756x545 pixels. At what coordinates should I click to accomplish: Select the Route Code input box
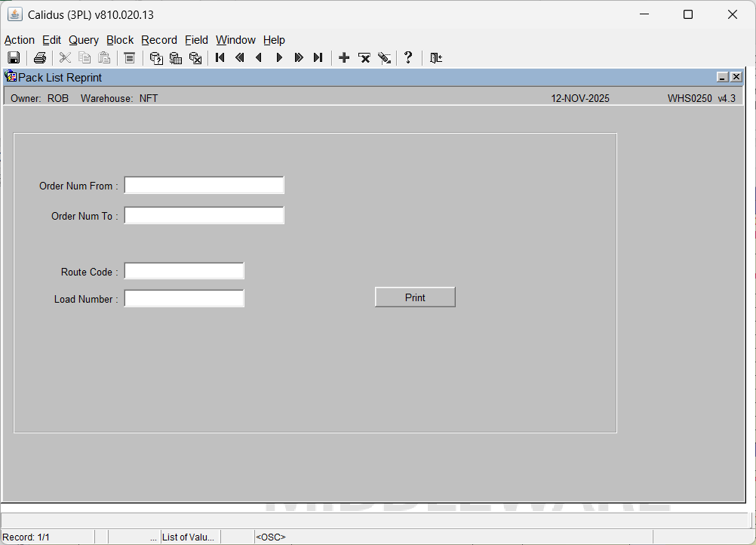(x=184, y=272)
